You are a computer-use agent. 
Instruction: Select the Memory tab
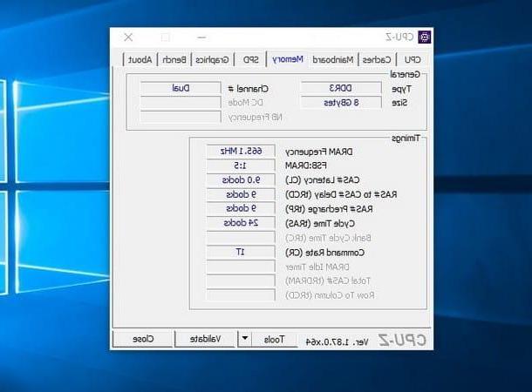(x=288, y=59)
